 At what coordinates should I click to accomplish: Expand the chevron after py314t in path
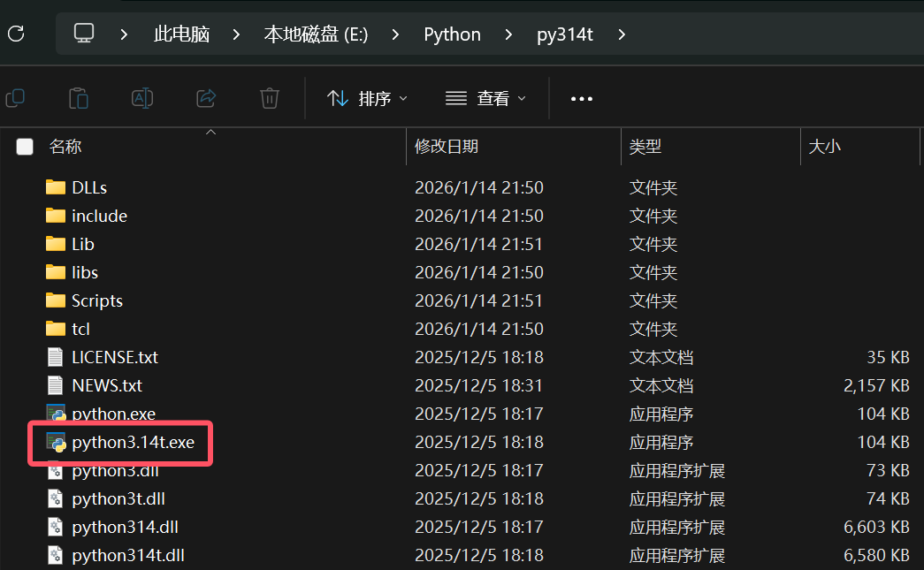(x=622, y=34)
